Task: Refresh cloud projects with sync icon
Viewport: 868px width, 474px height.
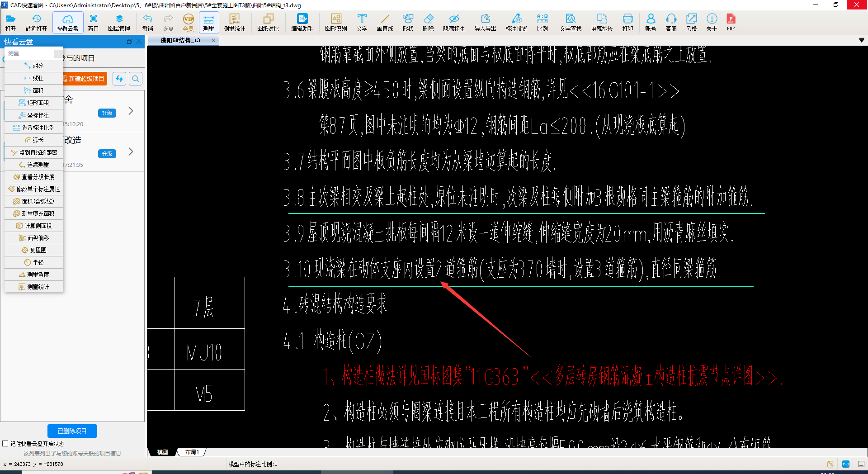Action: (119, 79)
